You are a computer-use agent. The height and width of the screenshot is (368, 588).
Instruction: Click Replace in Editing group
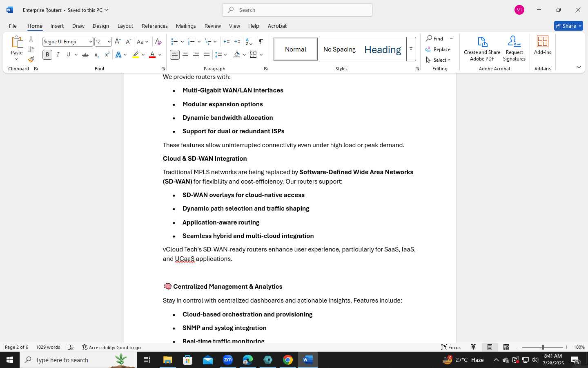[x=438, y=49]
